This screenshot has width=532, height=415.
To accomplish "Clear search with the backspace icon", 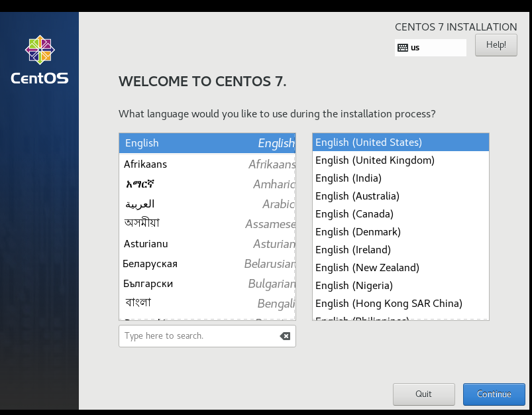I will click(x=285, y=336).
